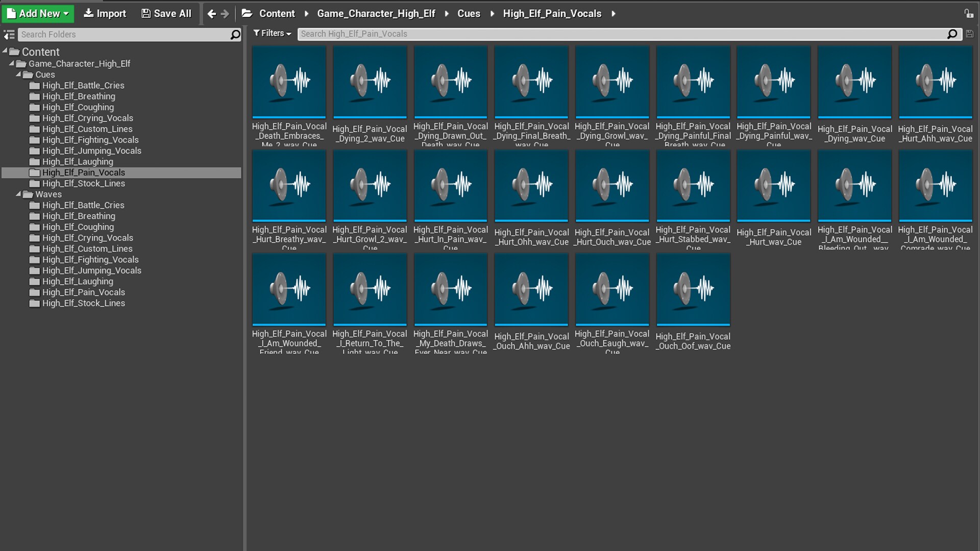This screenshot has width=980, height=551.
Task: Click the navigate forward arrow
Action: point(225,14)
